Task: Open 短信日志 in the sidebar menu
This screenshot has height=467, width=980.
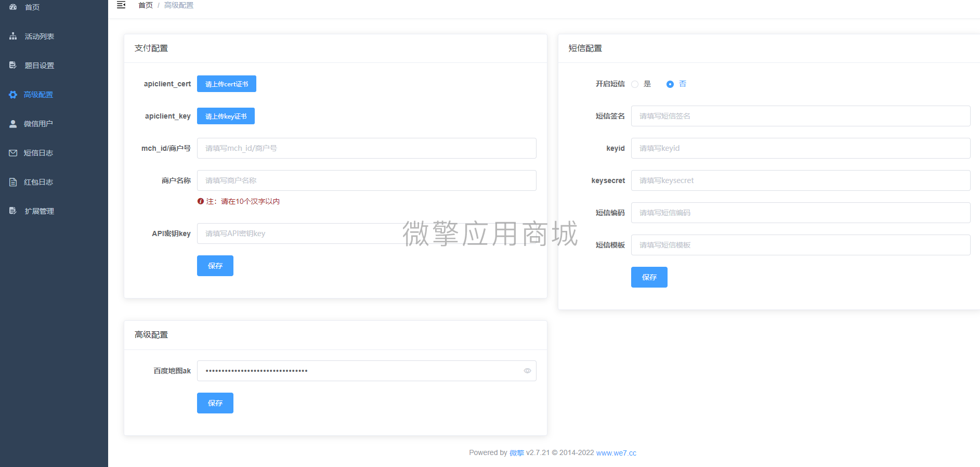Action: (x=54, y=153)
